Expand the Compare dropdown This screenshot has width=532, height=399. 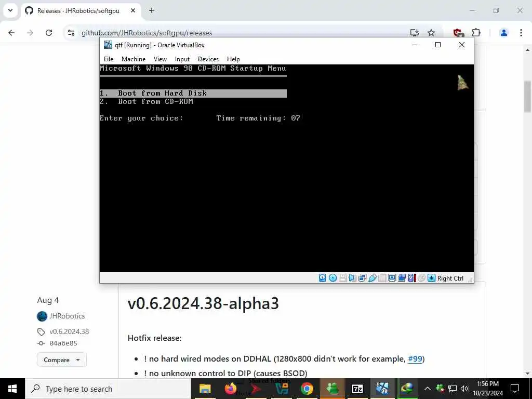[x=62, y=360]
